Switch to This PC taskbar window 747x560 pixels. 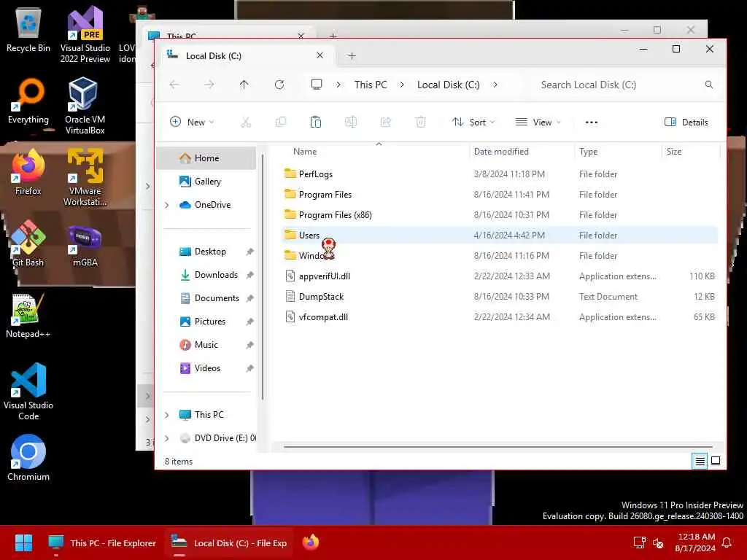click(102, 542)
